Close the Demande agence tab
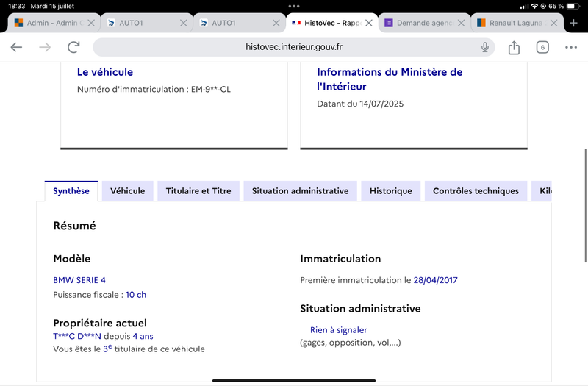Image resolution: width=588 pixels, height=386 pixels. [462, 23]
